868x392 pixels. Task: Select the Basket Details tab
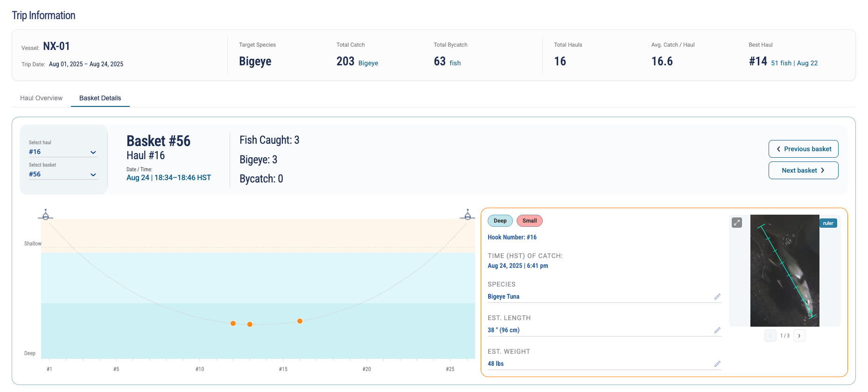pyautogui.click(x=100, y=98)
